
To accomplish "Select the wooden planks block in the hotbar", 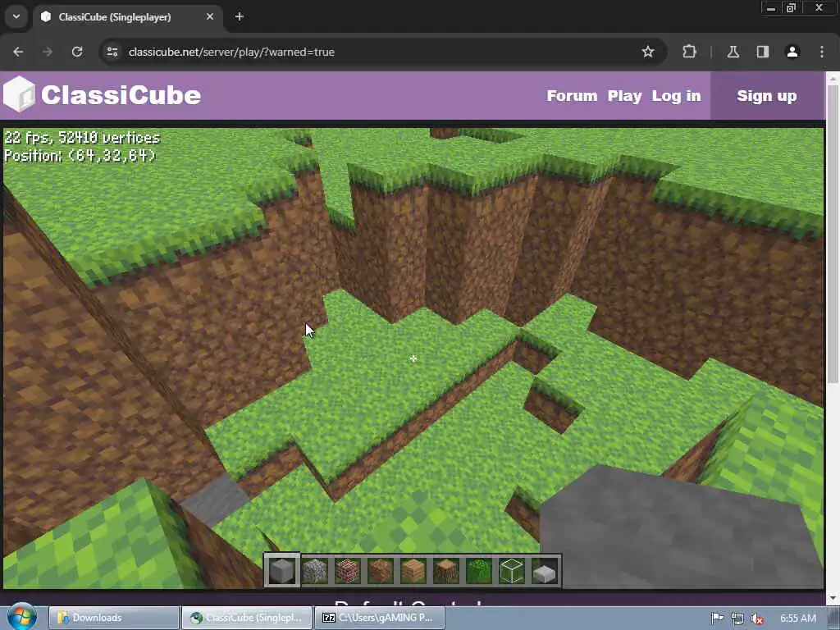I will point(413,571).
